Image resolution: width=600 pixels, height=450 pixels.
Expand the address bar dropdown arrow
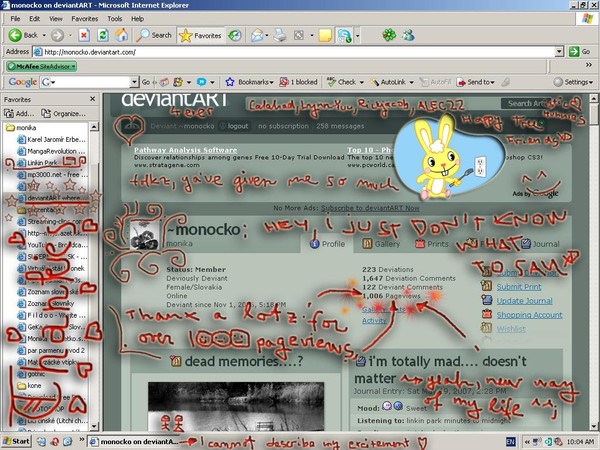[560, 52]
